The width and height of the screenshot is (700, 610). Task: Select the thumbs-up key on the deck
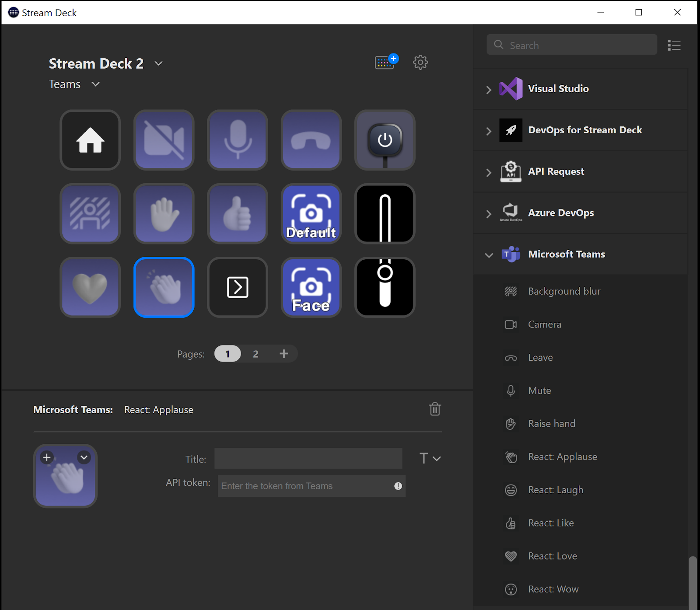tap(238, 213)
